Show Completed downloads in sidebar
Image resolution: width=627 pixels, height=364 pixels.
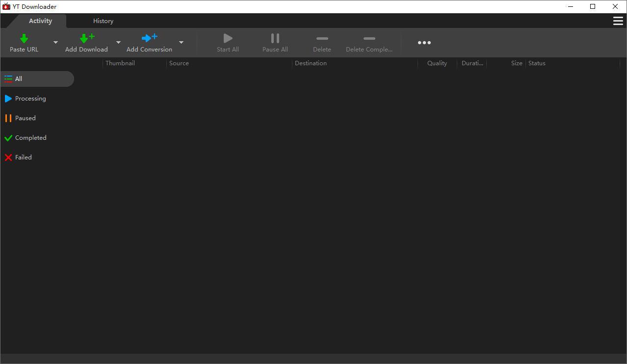point(30,138)
